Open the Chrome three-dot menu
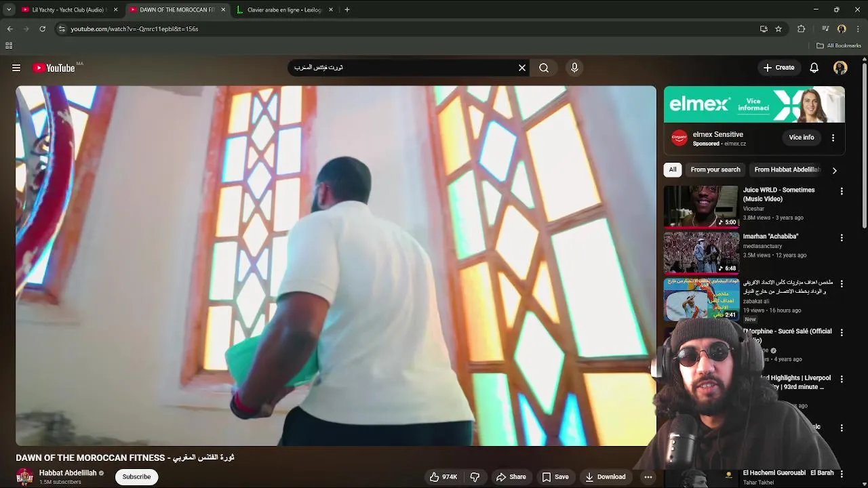Screen dimensions: 868x488 pos(859,29)
